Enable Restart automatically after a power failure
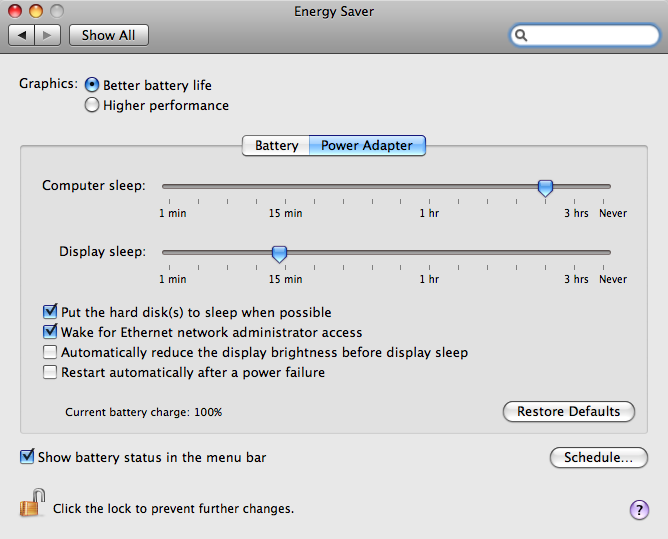 click(x=50, y=372)
